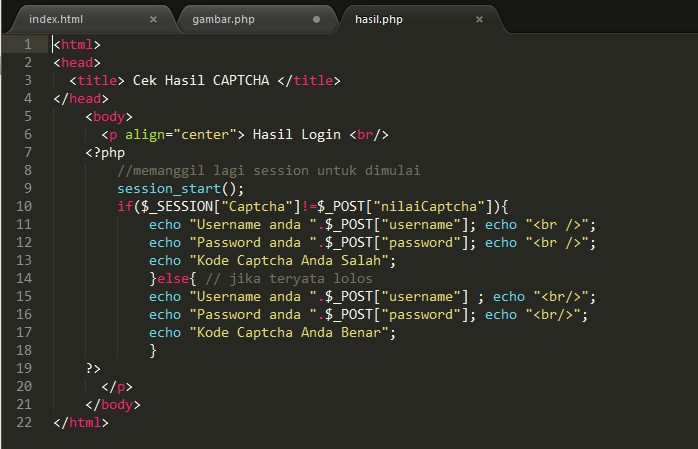Click the unsaved dot on gambar.php tab
698x449 pixels.
tap(317, 20)
